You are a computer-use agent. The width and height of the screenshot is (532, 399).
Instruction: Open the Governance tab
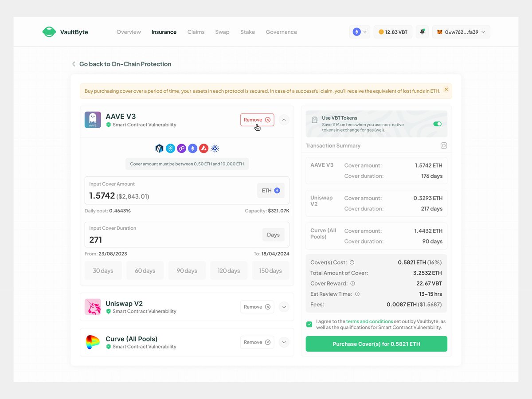[x=281, y=32]
